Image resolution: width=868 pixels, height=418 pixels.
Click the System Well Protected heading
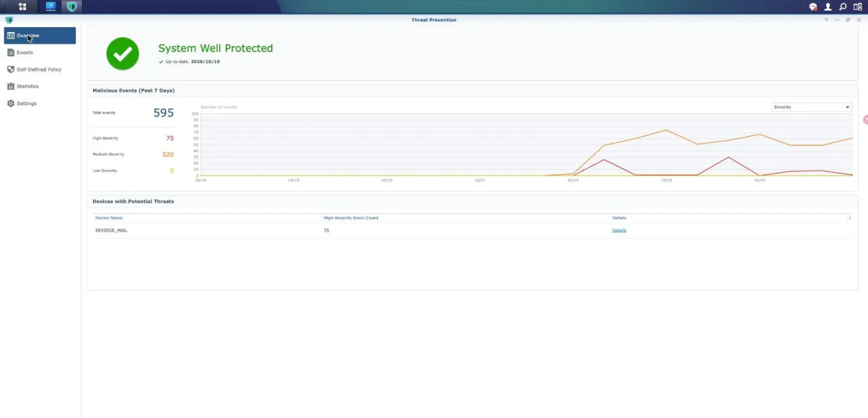coord(215,48)
